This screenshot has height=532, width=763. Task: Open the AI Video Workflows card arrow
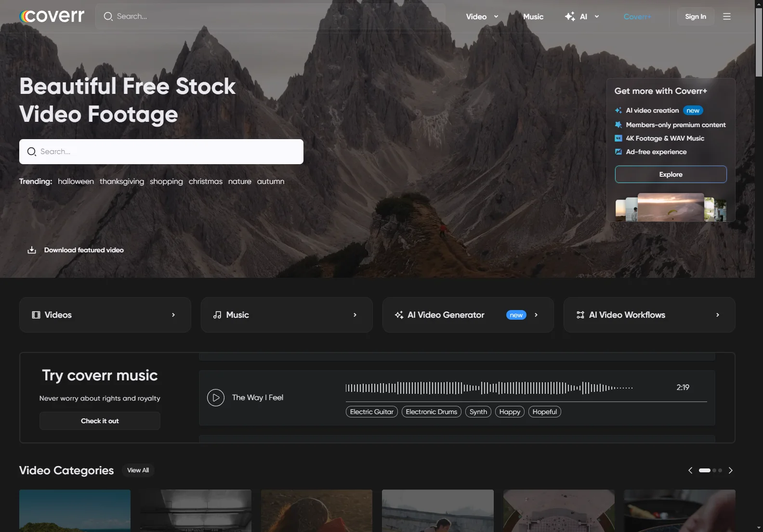(718, 315)
